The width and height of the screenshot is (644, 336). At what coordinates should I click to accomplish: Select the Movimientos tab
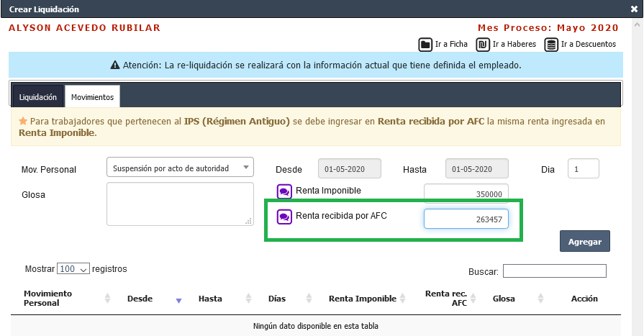point(92,96)
